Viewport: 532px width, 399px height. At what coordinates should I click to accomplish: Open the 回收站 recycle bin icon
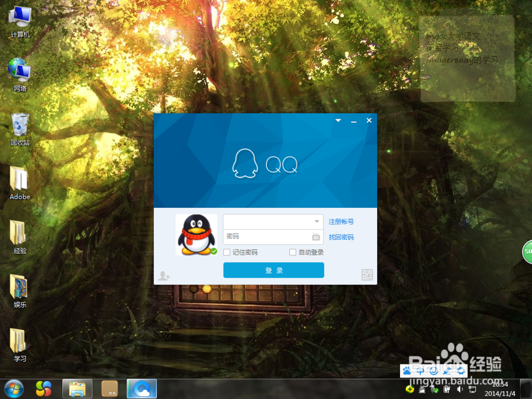pyautogui.click(x=20, y=129)
